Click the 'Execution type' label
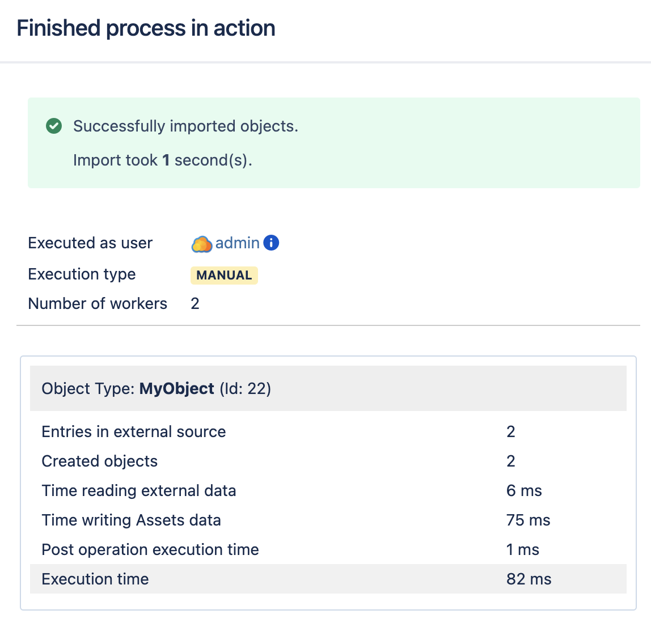651x644 pixels. 82,274
